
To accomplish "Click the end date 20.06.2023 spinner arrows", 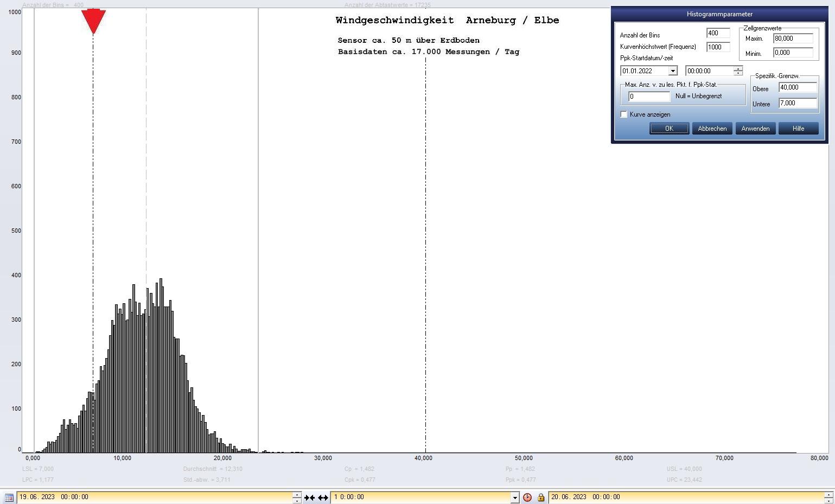I will pos(828,497).
